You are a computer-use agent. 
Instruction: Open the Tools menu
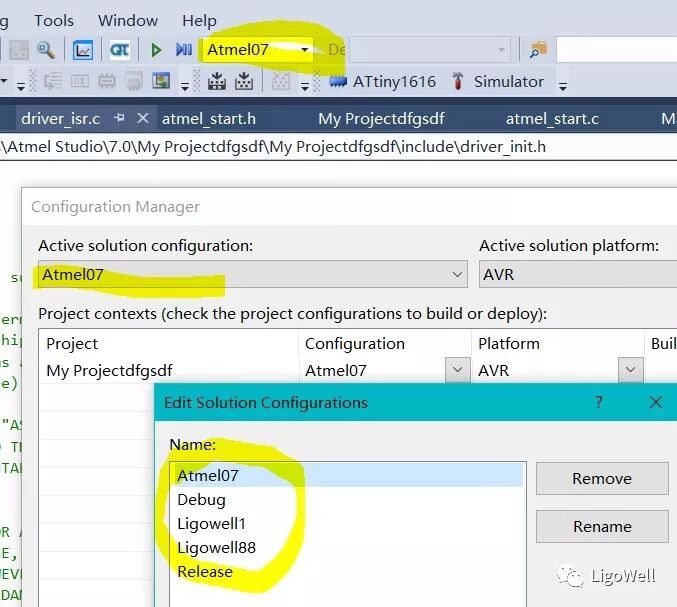point(54,21)
